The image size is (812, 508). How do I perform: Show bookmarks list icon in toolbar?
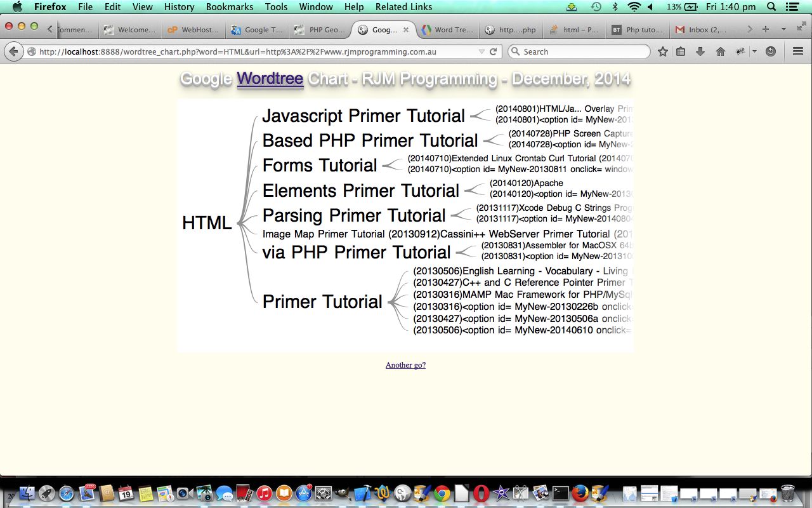[681, 51]
